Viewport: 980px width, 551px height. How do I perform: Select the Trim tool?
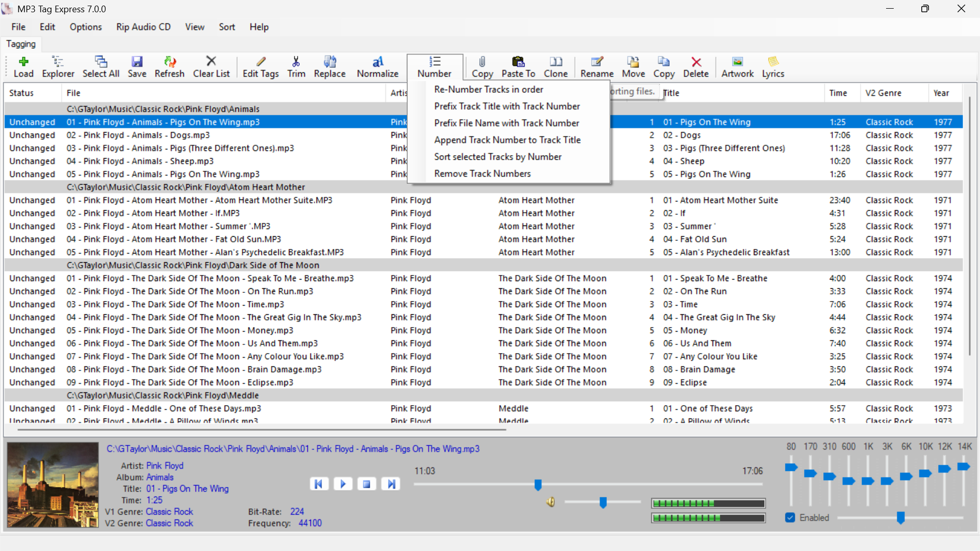click(296, 67)
